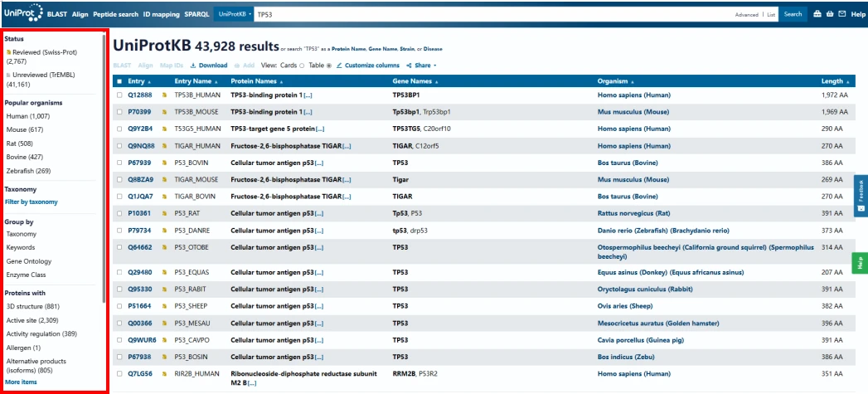The width and height of the screenshot is (868, 394).
Task: Select the Cards view radio button
Action: click(x=302, y=66)
